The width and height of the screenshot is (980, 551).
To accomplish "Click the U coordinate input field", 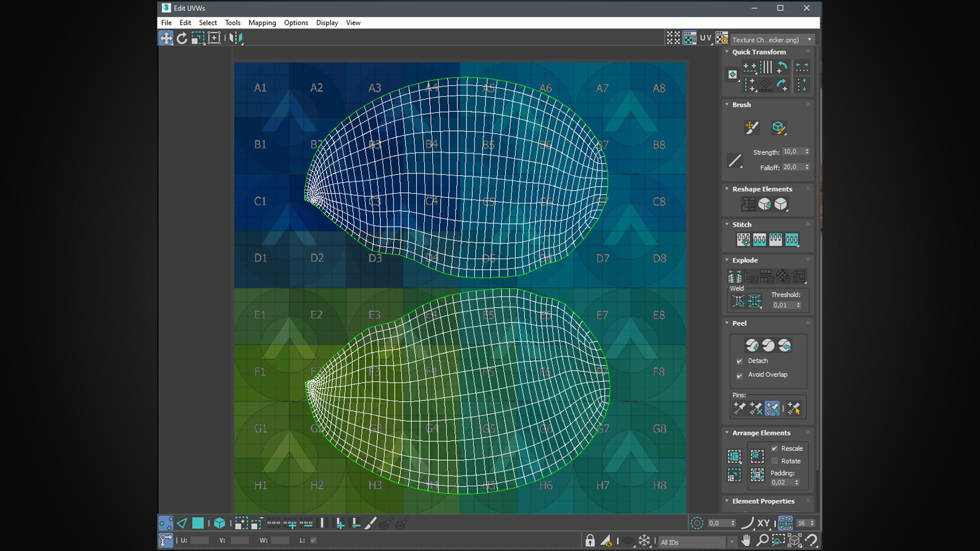I will pyautogui.click(x=200, y=540).
